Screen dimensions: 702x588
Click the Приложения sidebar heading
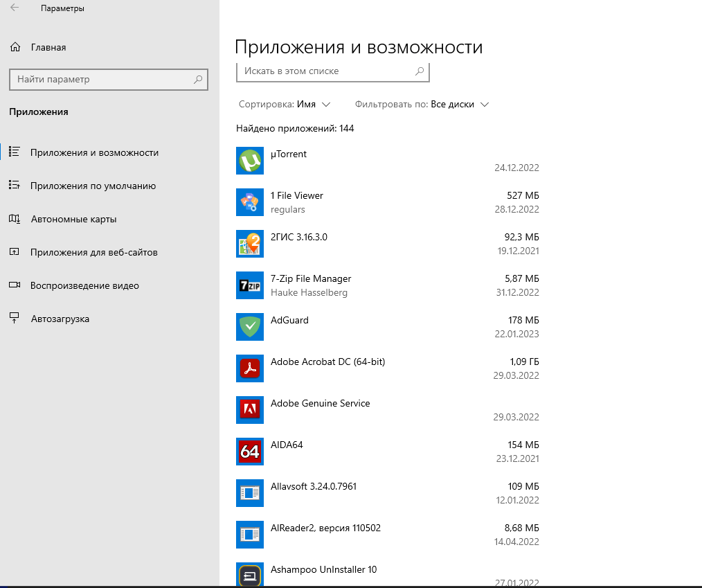pyautogui.click(x=39, y=112)
